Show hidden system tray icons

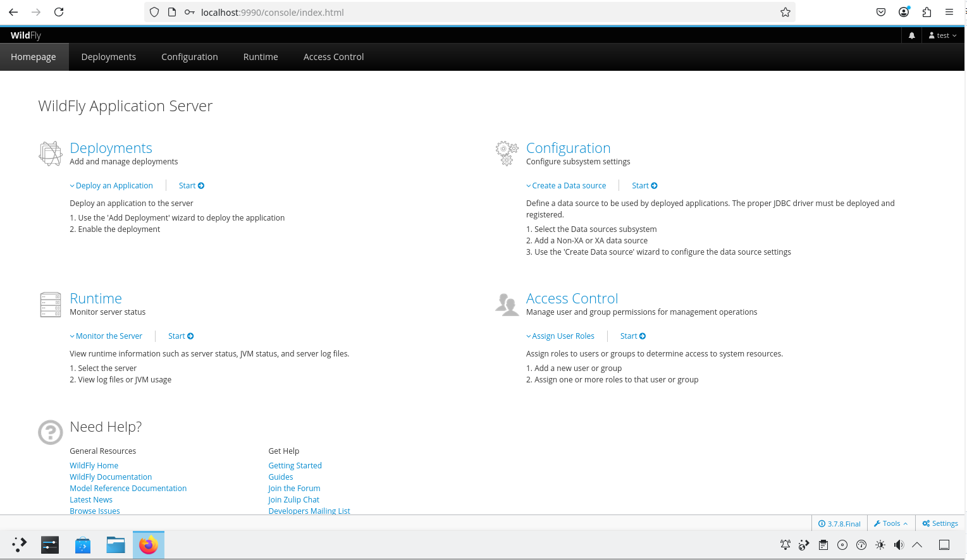pyautogui.click(x=917, y=545)
